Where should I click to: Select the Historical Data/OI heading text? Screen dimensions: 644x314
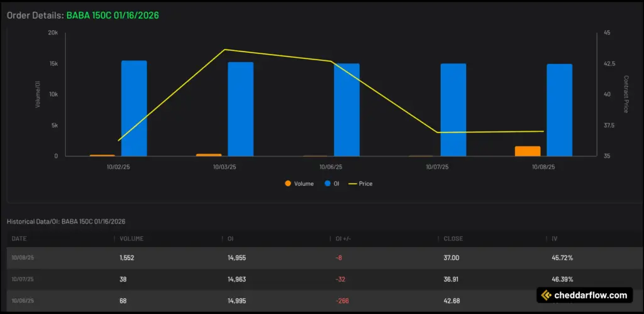point(66,221)
